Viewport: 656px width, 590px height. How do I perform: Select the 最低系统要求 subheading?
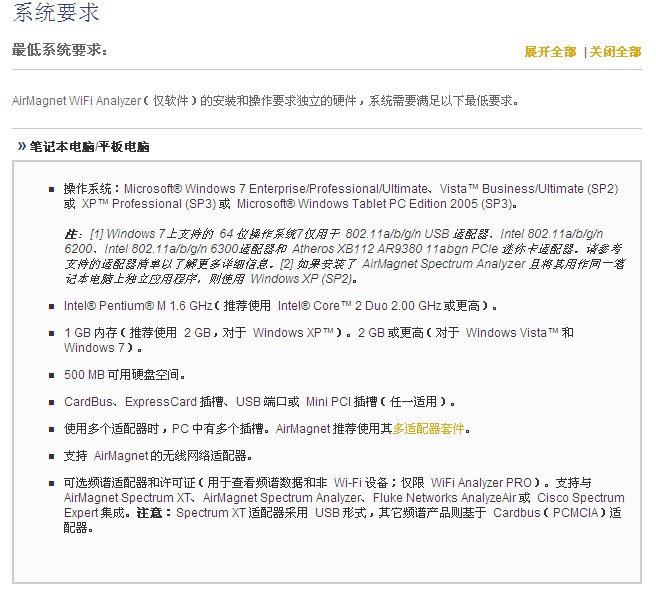(x=59, y=50)
